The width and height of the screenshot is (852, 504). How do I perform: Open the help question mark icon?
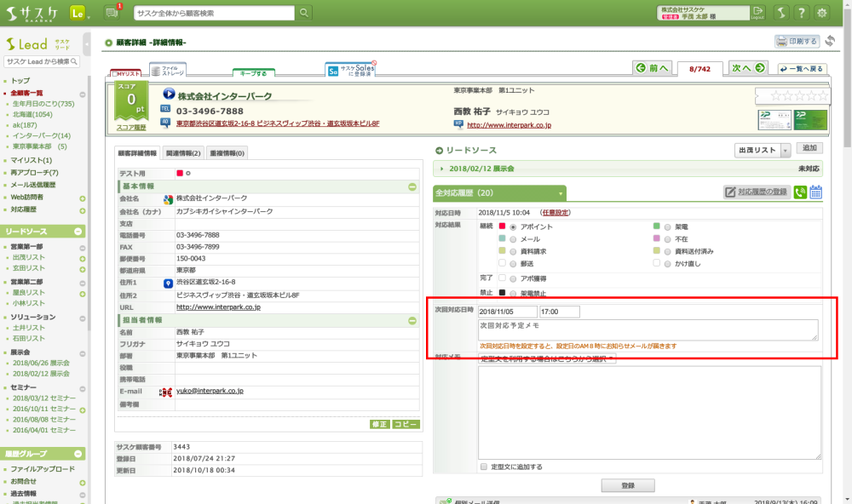(x=801, y=12)
